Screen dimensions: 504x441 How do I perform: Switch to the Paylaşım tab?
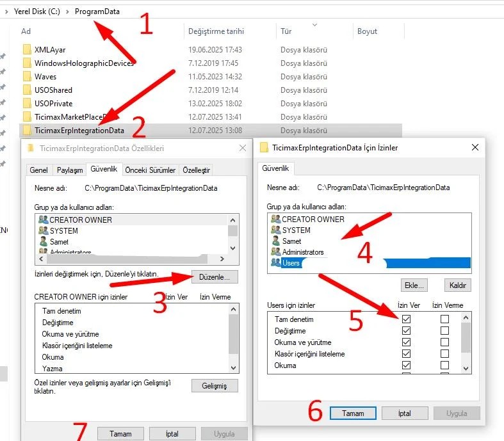click(x=70, y=170)
